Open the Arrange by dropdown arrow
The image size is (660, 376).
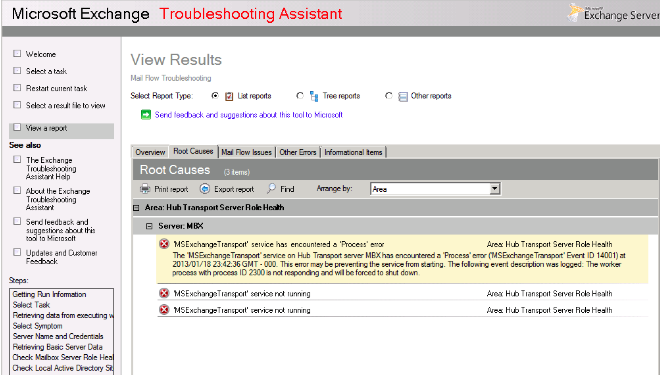point(495,189)
